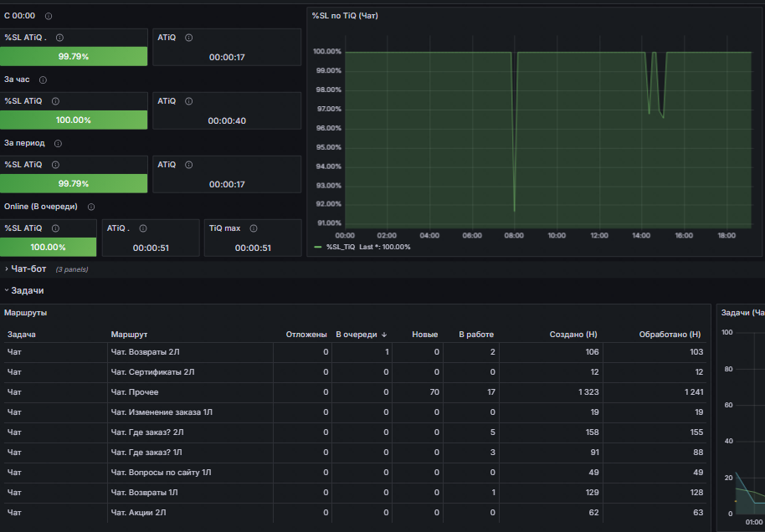Click info icon next to 'TiQ max'
Image resolution: width=765 pixels, height=532 pixels.
coord(254,228)
